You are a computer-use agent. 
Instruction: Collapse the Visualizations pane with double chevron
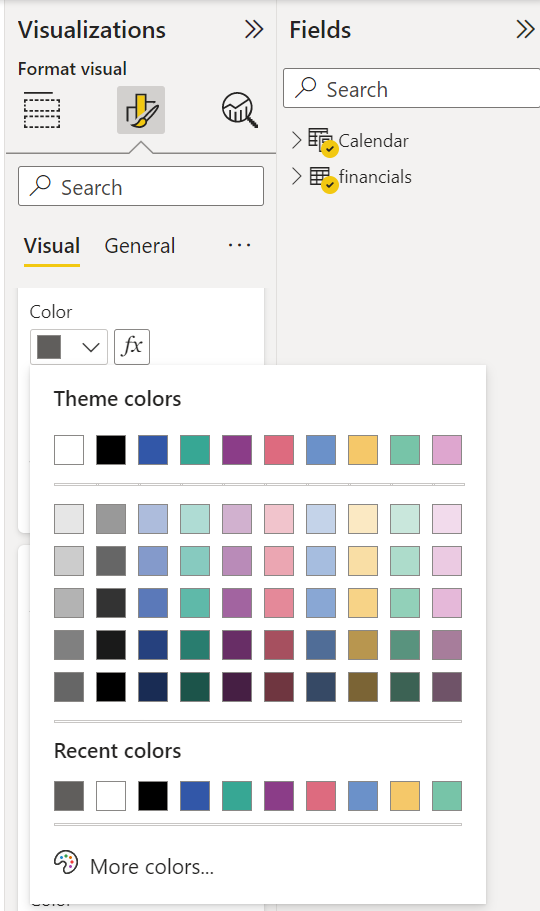254,29
